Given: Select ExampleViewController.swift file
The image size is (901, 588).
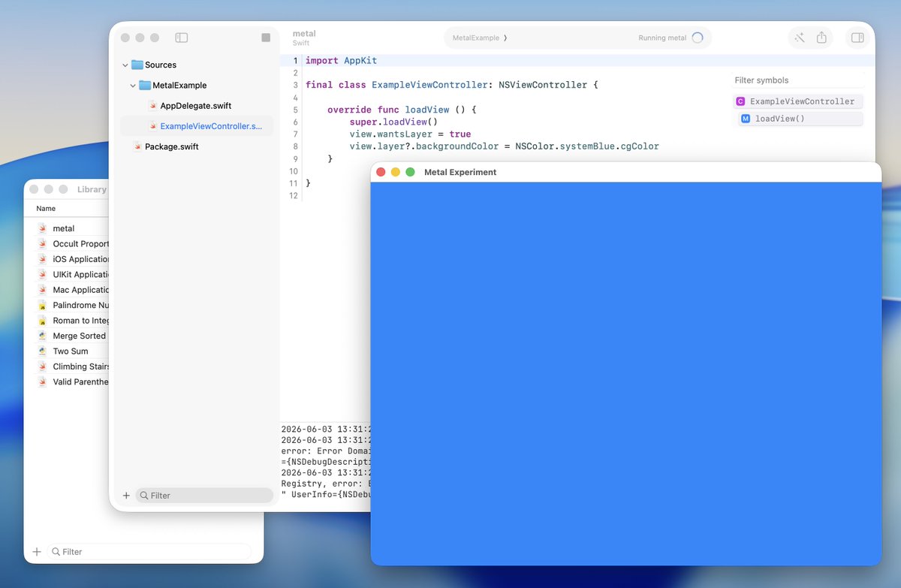Looking at the screenshot, I should point(197,126).
